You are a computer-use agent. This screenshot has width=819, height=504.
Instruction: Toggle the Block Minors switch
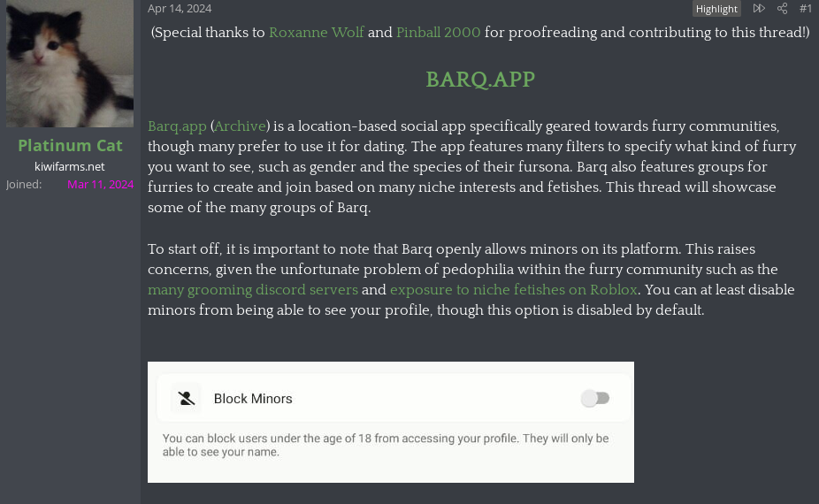click(x=595, y=399)
